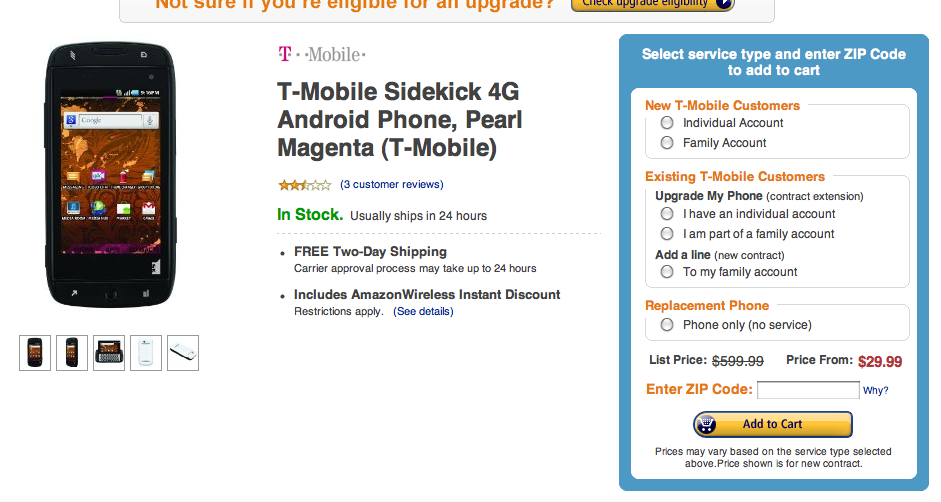The image size is (941, 502).
Task: Choose 'I am part of a family account'
Action: click(x=667, y=234)
